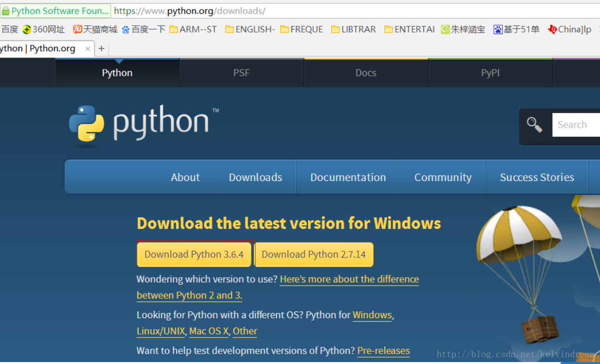The height and width of the screenshot is (364, 600).
Task: Open the Documentation menu
Action: pyautogui.click(x=348, y=177)
